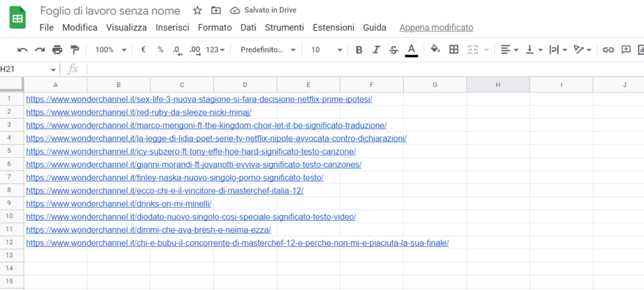
Task: Open the Estensioni menu
Action: click(333, 28)
